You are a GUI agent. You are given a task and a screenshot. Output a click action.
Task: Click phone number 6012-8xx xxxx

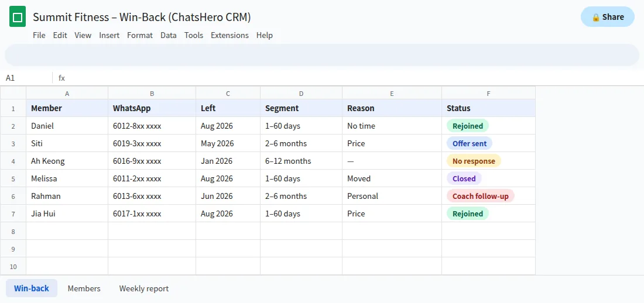click(152, 126)
